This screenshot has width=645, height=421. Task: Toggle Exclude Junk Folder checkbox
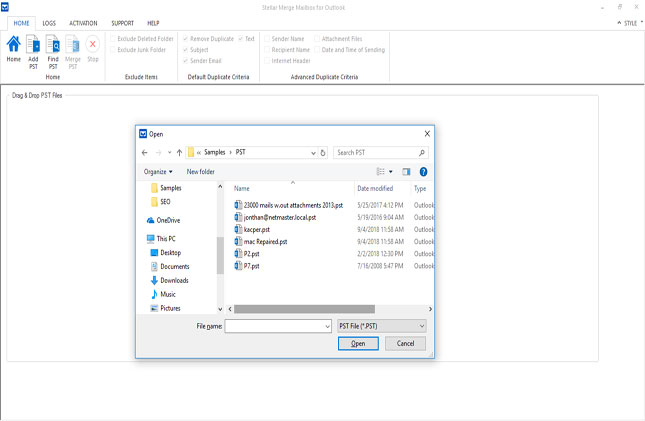point(113,50)
